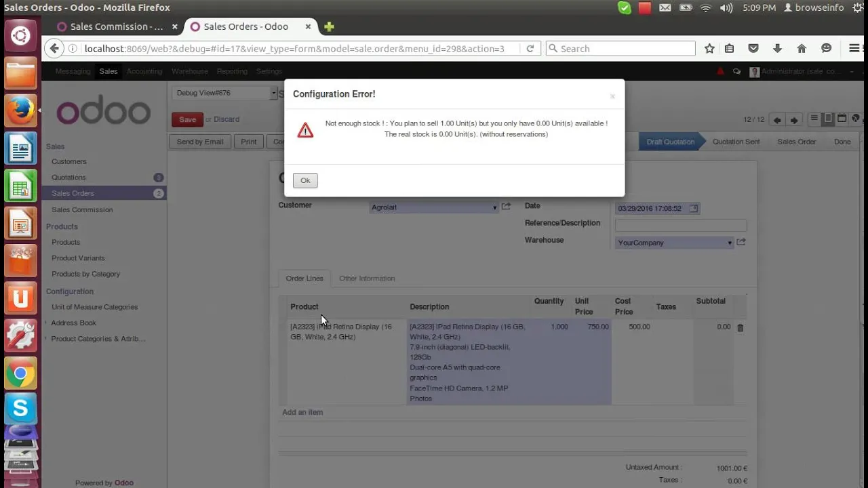Open Sales Commission in the sidebar
868x488 pixels.
(x=82, y=209)
